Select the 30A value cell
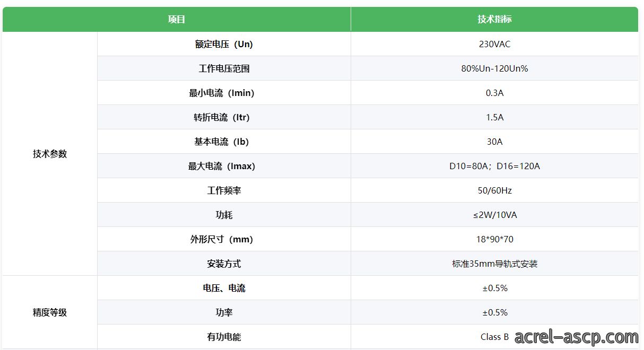 tap(494, 142)
